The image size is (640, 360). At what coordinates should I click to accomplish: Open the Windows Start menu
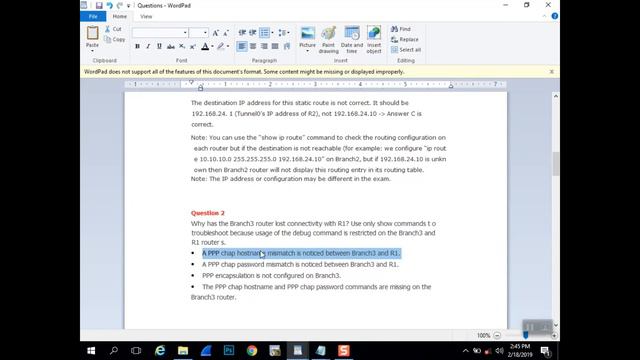click(91, 351)
